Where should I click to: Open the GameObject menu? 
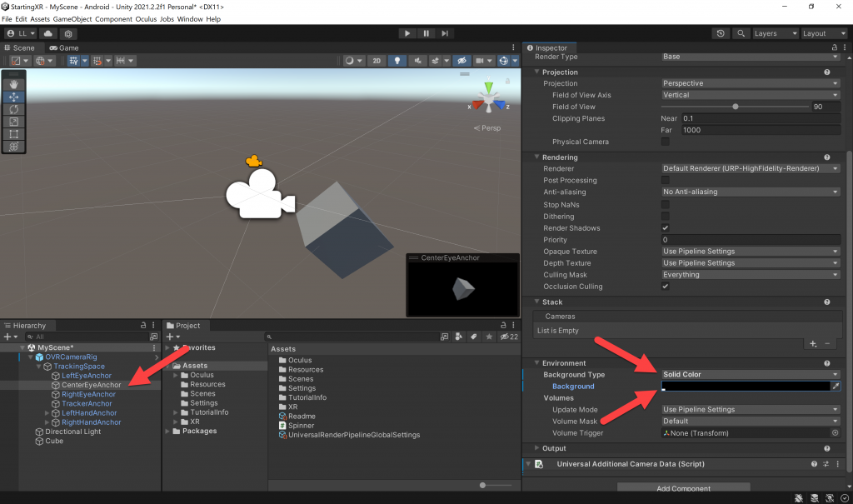pos(72,19)
